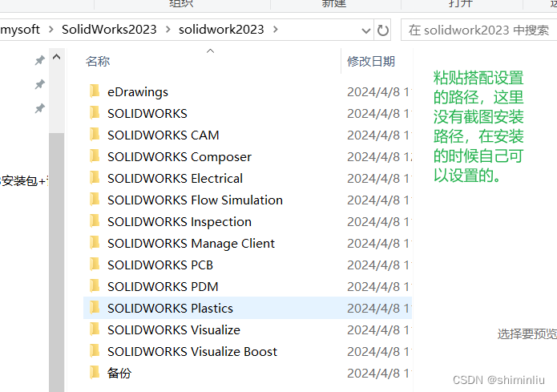Click the topmost quick access pin icon
Screen dimensions: 557x392
click(x=40, y=60)
